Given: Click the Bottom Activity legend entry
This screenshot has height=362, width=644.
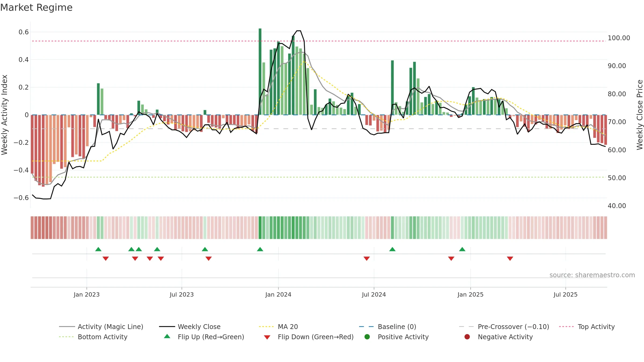Looking at the screenshot, I should 93,337.
